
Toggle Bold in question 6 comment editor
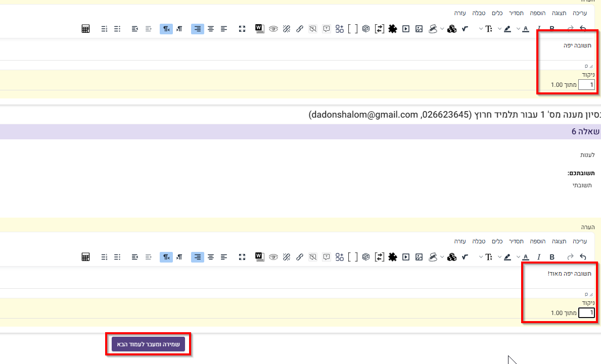click(552, 257)
